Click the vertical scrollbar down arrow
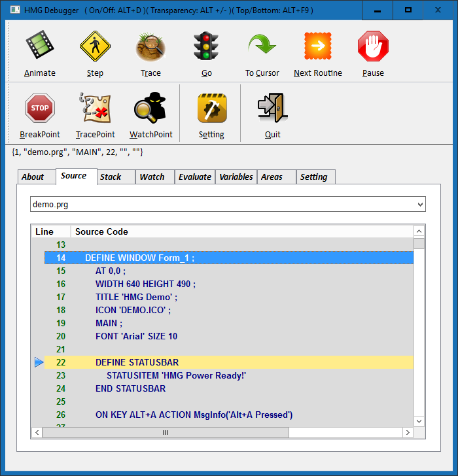This screenshot has width=458, height=476. [419, 421]
